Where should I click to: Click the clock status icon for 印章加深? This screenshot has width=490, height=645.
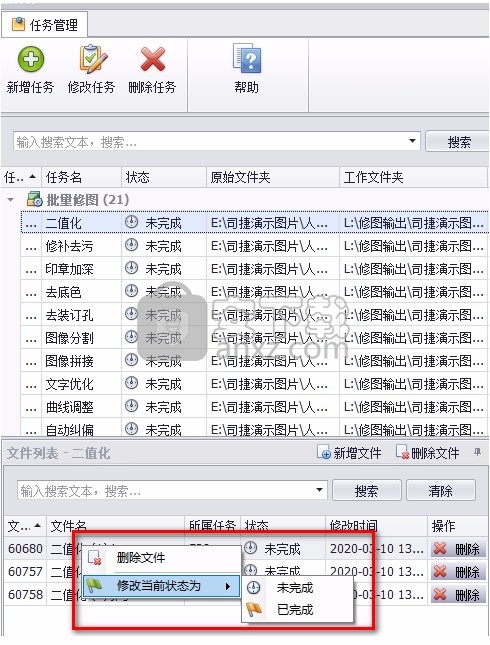(131, 268)
